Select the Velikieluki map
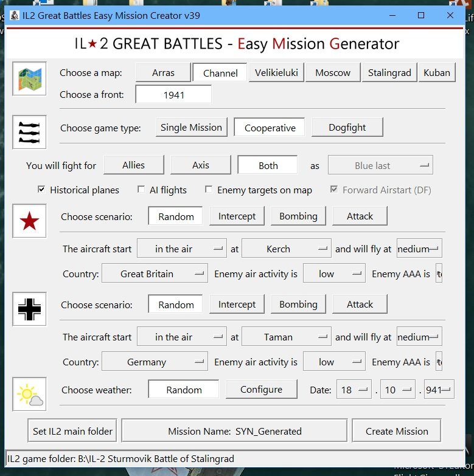Image resolution: width=474 pixels, height=476 pixels. click(276, 72)
